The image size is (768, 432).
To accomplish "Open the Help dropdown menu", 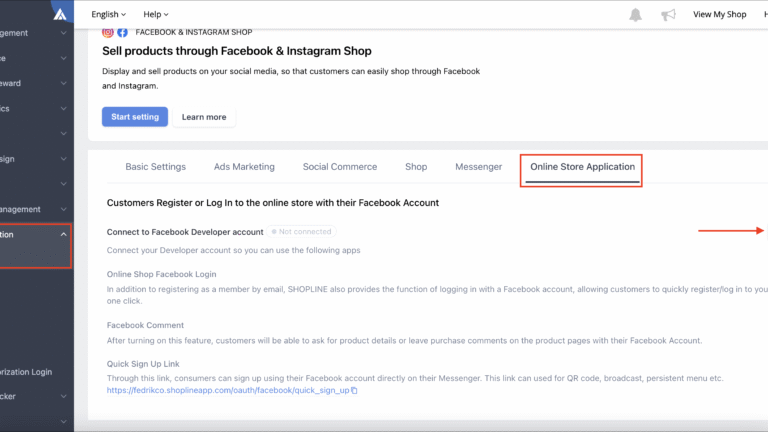I will coord(156,14).
